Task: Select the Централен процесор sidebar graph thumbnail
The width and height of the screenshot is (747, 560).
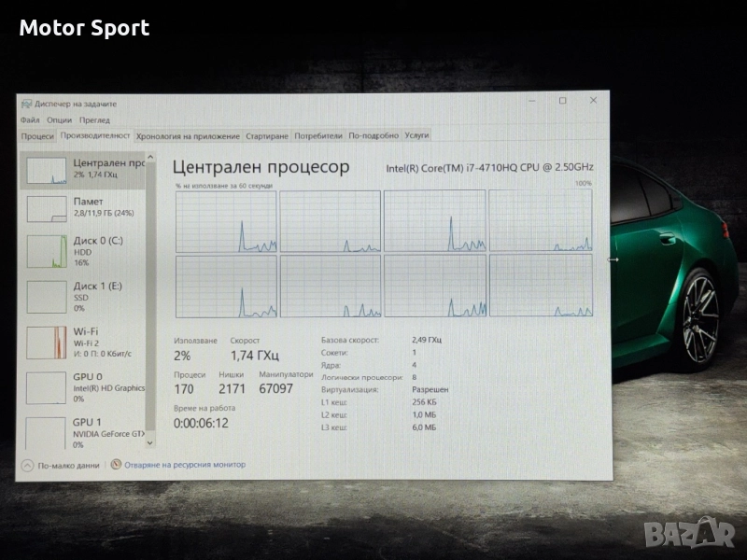Action: point(47,170)
